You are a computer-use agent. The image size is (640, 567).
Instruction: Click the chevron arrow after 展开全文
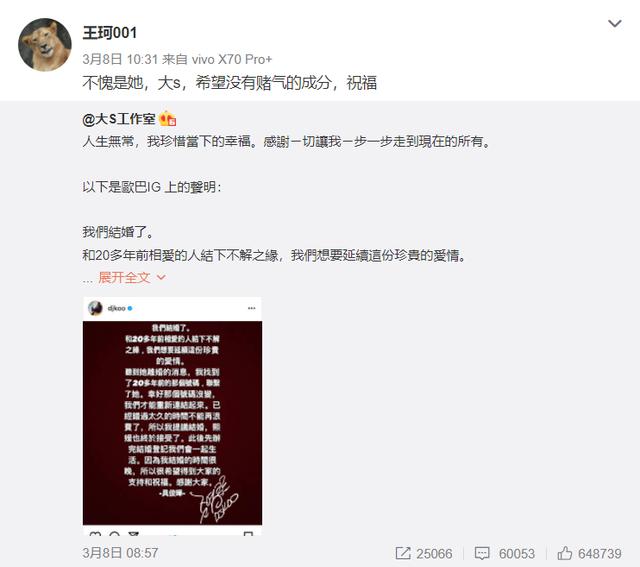tap(161, 278)
